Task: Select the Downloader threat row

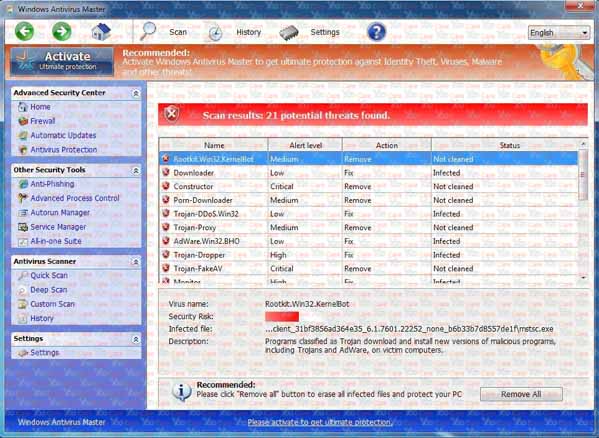Action: [369, 173]
